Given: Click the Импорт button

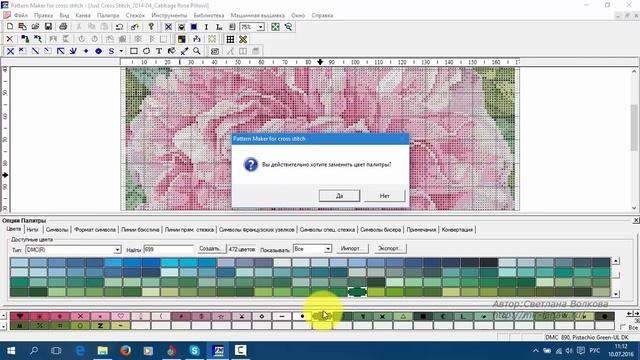Looking at the screenshot, I should pos(351,249).
